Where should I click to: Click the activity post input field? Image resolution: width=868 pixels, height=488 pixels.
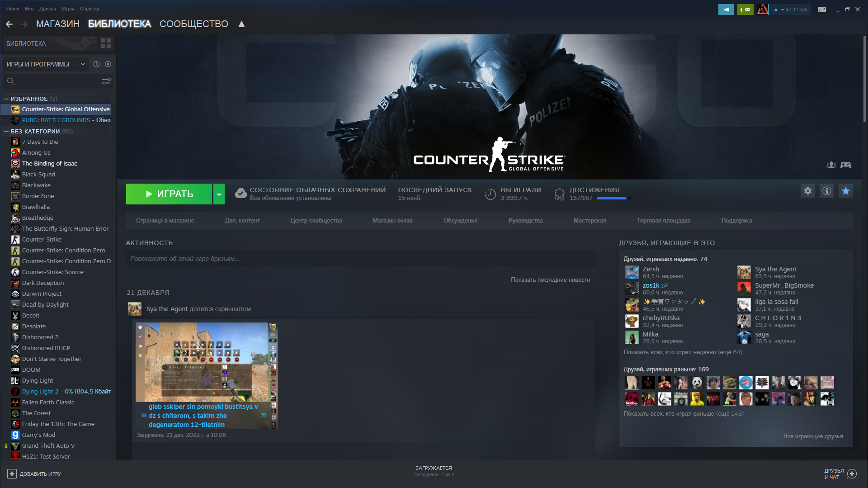(361, 259)
